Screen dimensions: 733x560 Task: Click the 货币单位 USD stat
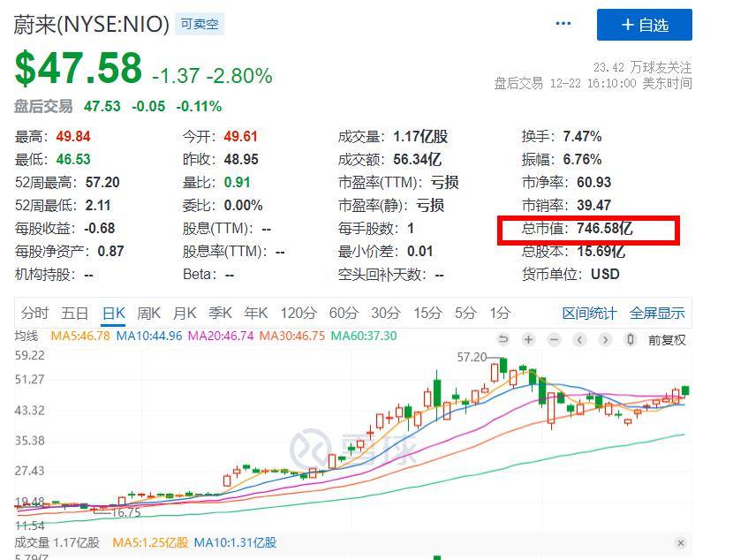tap(571, 275)
